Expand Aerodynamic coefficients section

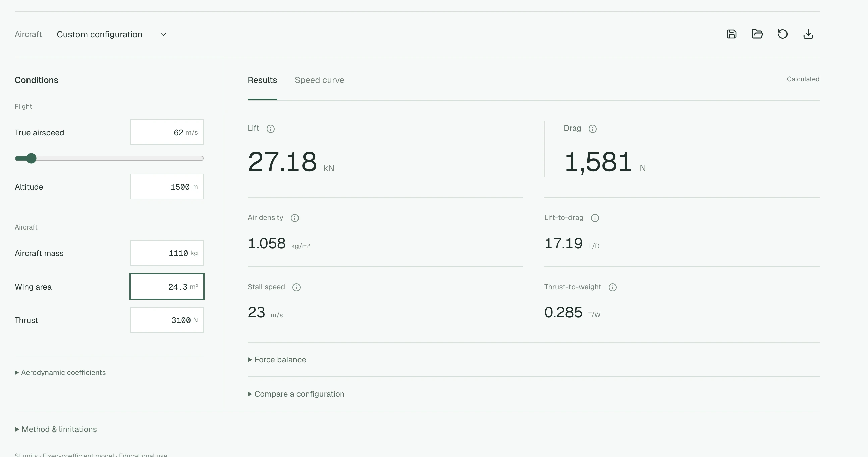[x=60, y=373]
